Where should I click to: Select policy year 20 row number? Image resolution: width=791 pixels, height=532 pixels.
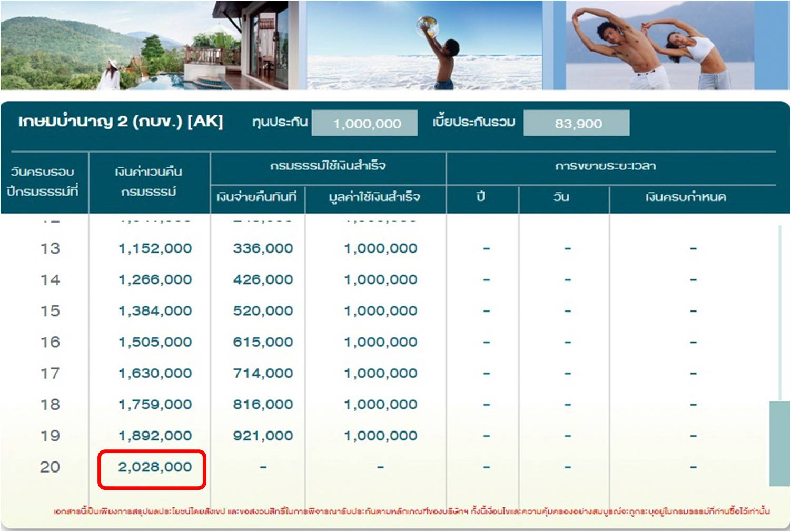51,467
